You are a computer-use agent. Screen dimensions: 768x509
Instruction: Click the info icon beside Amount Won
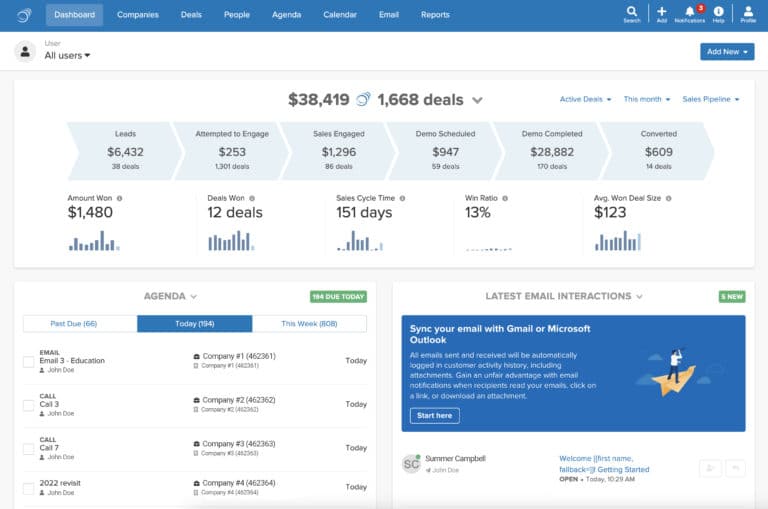click(120, 198)
